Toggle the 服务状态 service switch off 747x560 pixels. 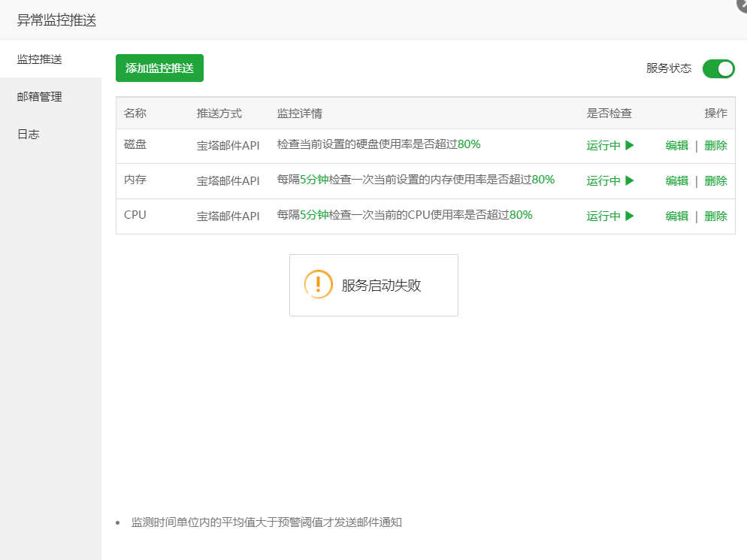(718, 68)
